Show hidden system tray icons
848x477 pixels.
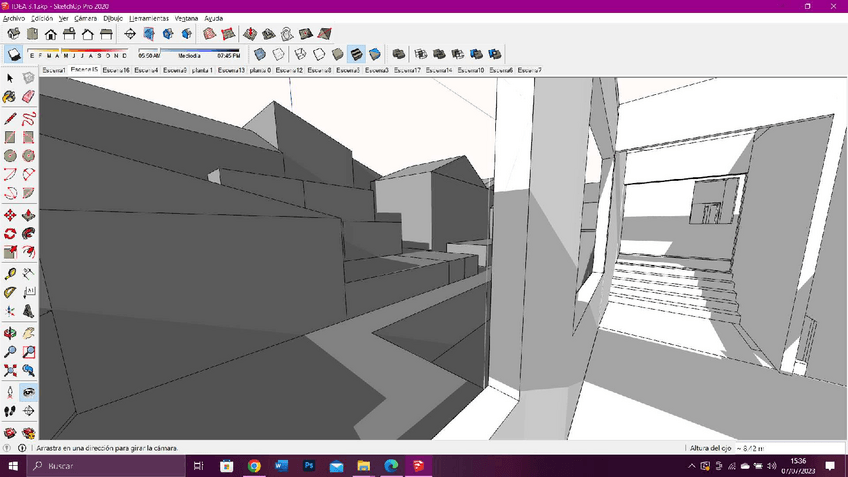click(693, 466)
